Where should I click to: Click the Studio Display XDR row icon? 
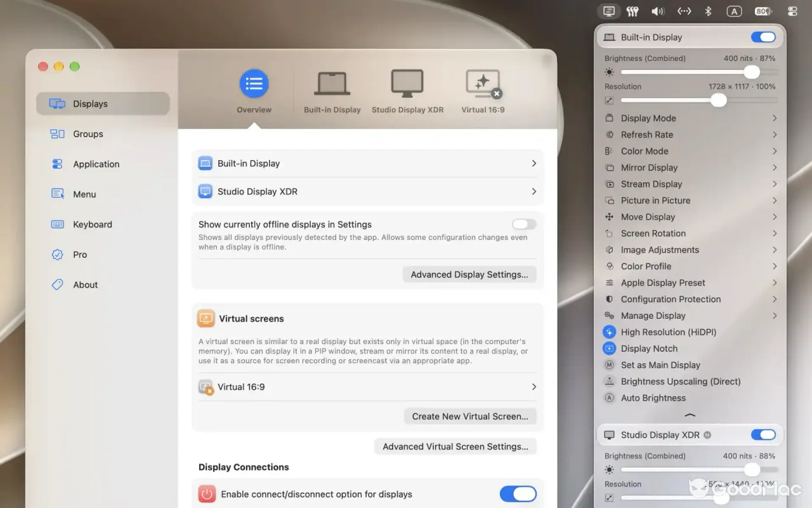click(x=205, y=191)
